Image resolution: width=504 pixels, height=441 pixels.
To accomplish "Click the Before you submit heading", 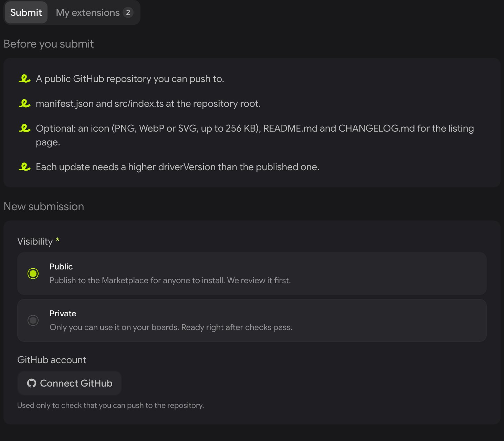I will (49, 44).
